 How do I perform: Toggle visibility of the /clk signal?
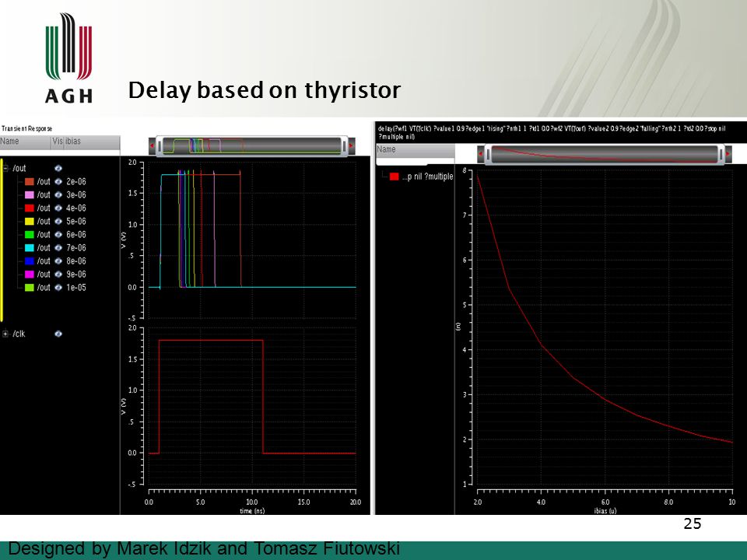coord(58,334)
